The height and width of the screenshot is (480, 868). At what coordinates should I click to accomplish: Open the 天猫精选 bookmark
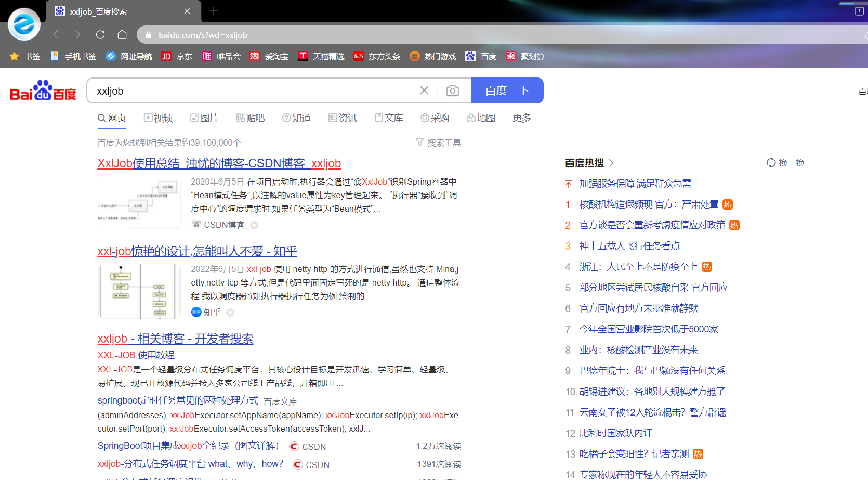coord(321,56)
